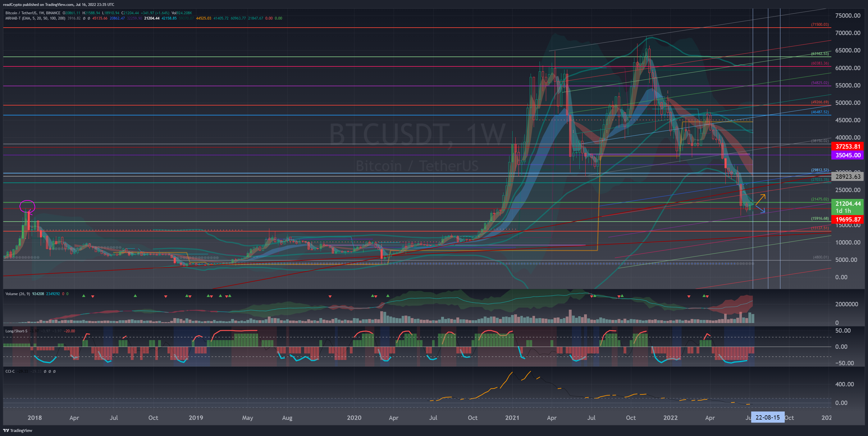The height and width of the screenshot is (436, 868).
Task: Click the 2020 label on time axis
Action: pyautogui.click(x=354, y=417)
